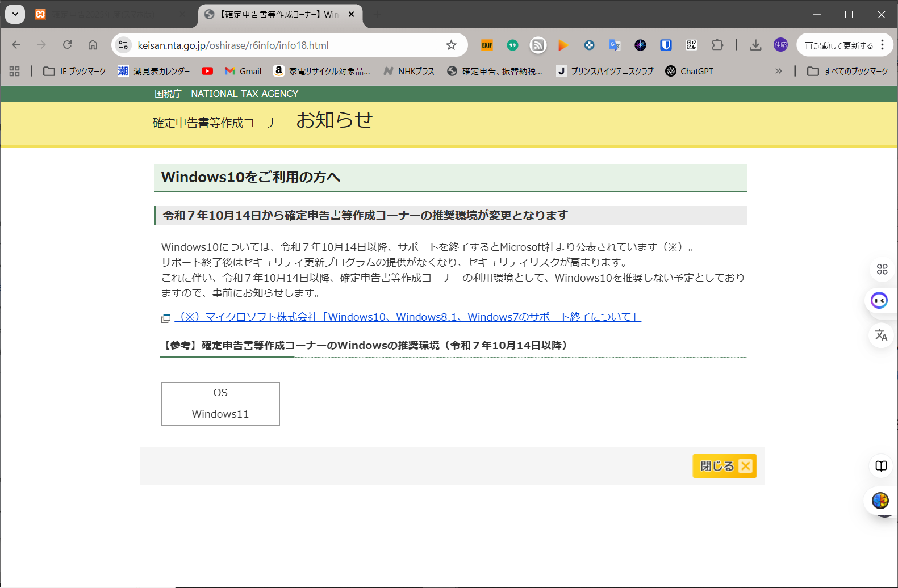Go to the browser home page
This screenshot has height=588, width=898.
[x=93, y=45]
